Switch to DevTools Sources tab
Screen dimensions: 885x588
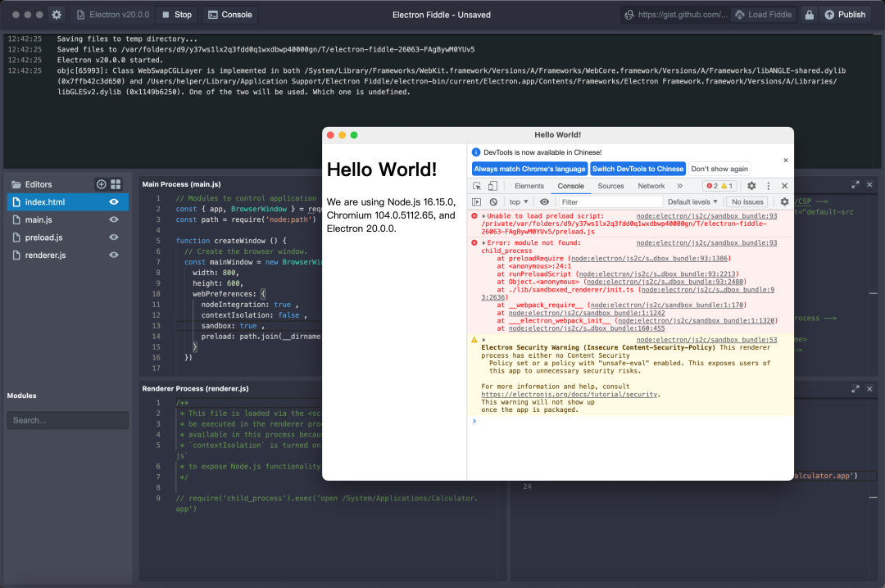click(610, 186)
